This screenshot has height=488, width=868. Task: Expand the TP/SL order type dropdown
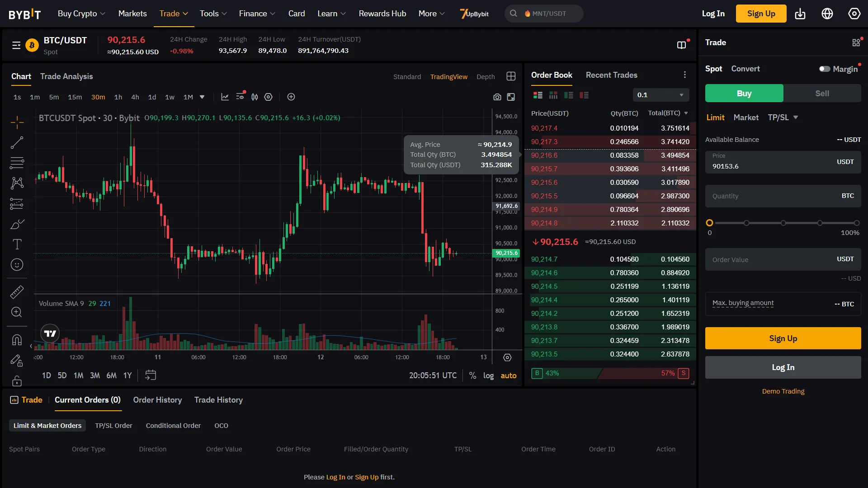(783, 117)
